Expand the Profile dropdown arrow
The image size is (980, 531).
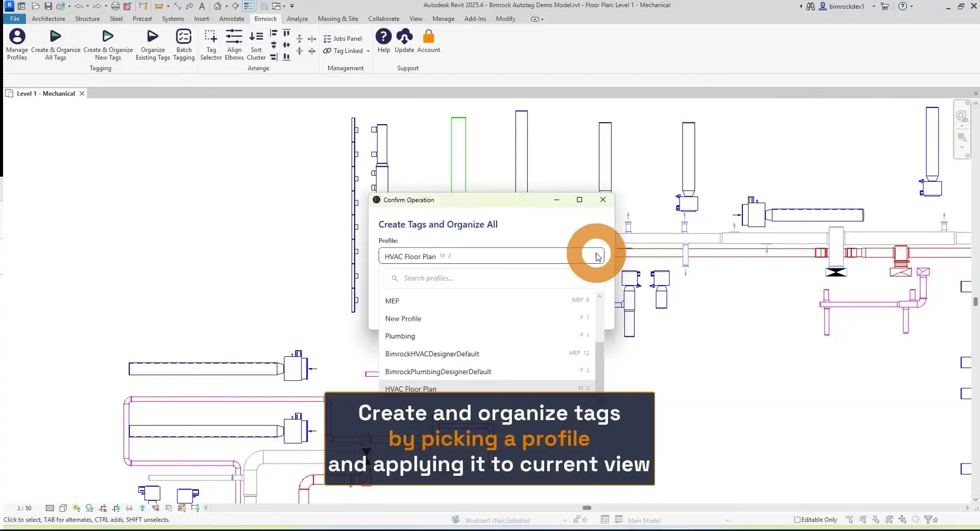click(x=598, y=256)
